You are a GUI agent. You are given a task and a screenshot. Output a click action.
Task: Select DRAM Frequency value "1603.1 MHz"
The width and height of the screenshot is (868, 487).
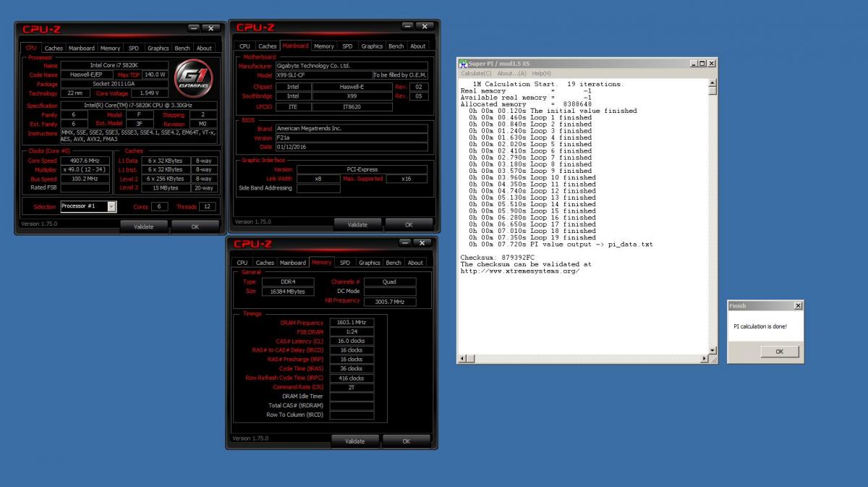(x=352, y=323)
